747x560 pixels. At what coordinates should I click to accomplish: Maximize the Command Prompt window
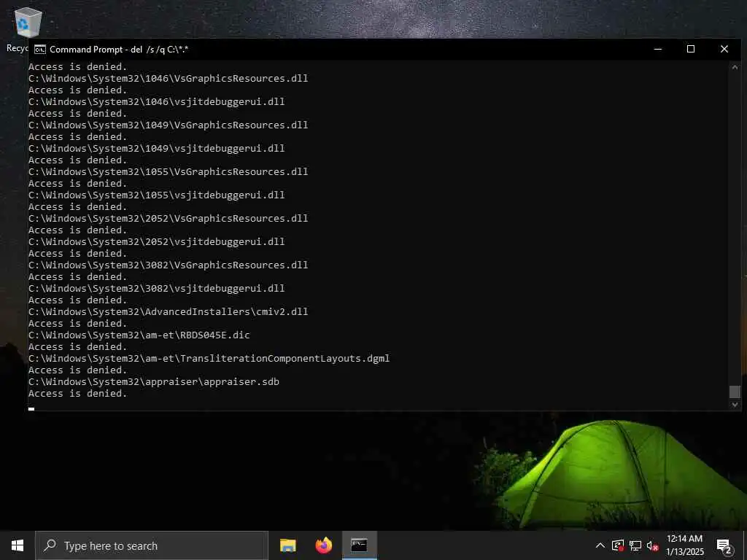coord(691,49)
